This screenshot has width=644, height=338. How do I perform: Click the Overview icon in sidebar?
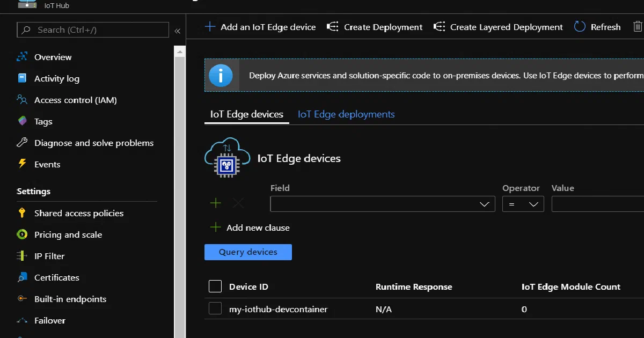(22, 57)
